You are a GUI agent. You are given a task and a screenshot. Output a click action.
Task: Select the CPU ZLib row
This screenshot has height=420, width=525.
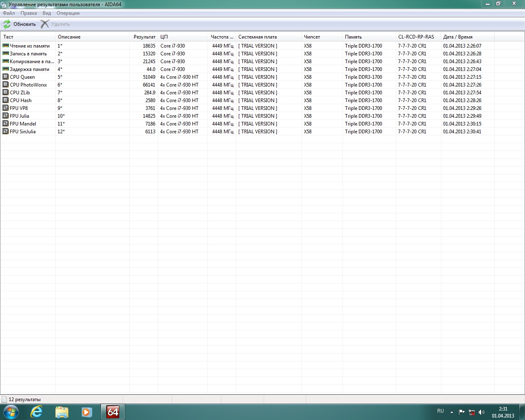point(248,93)
